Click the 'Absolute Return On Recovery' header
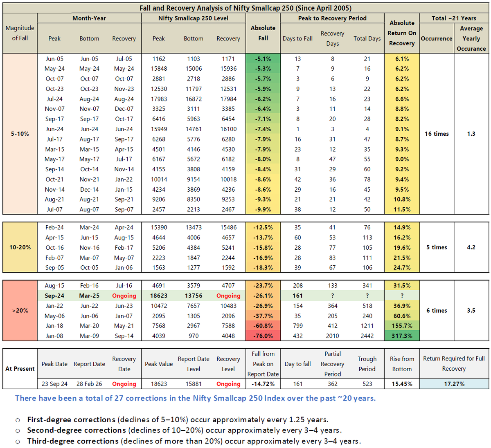The width and height of the screenshot is (491, 448). (x=402, y=33)
